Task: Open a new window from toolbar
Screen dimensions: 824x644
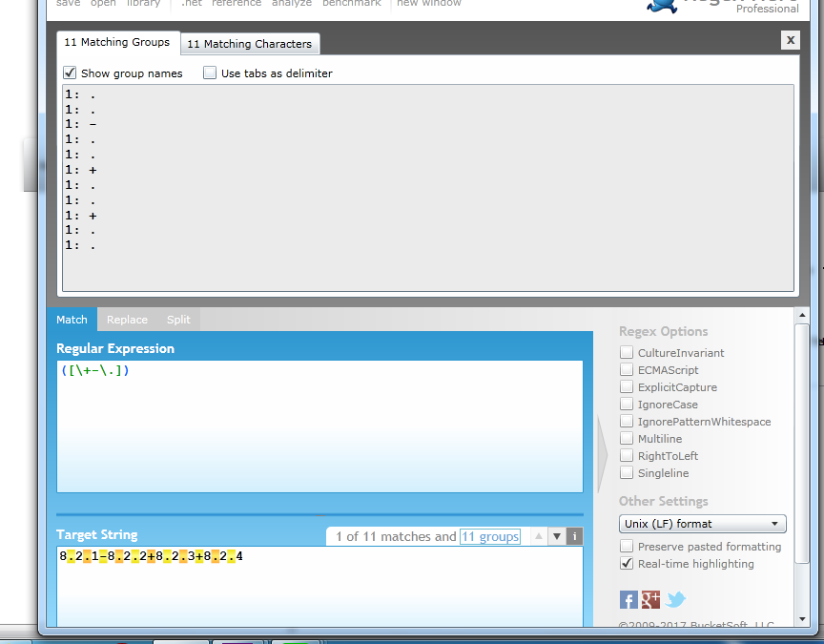Action: [x=429, y=3]
